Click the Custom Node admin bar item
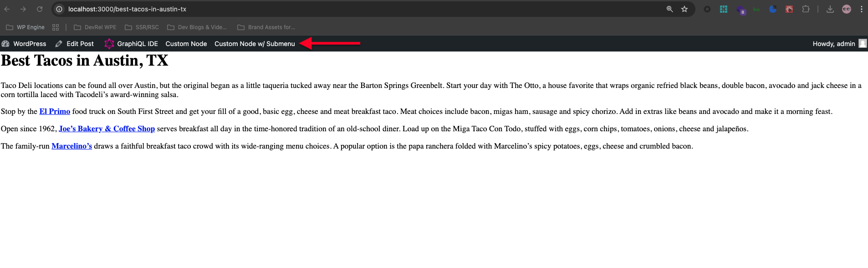Screen dimensions: 868x268 (x=186, y=44)
